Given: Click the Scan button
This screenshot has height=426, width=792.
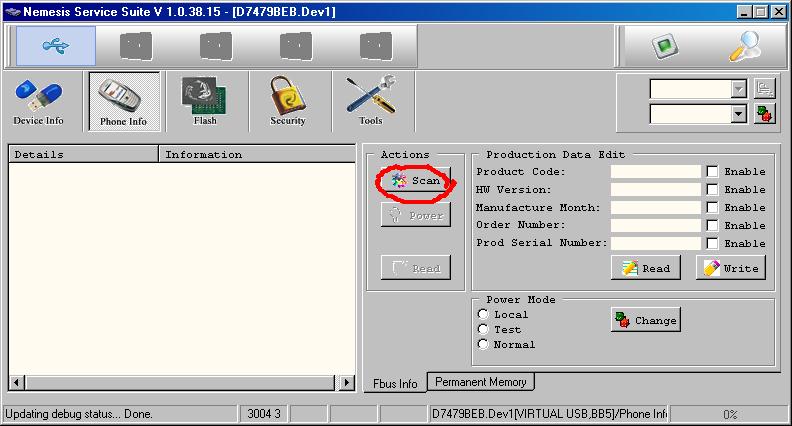Looking at the screenshot, I should click(x=415, y=180).
